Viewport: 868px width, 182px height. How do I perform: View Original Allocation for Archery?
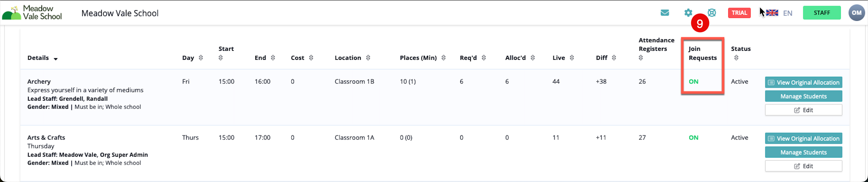(803, 82)
